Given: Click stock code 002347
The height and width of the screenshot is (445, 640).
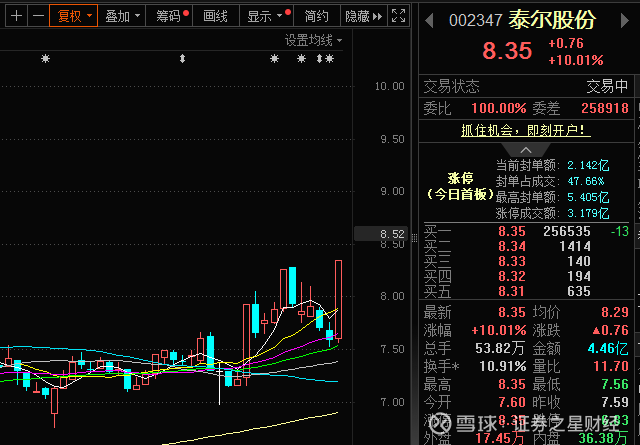Looking at the screenshot, I should click(476, 20).
